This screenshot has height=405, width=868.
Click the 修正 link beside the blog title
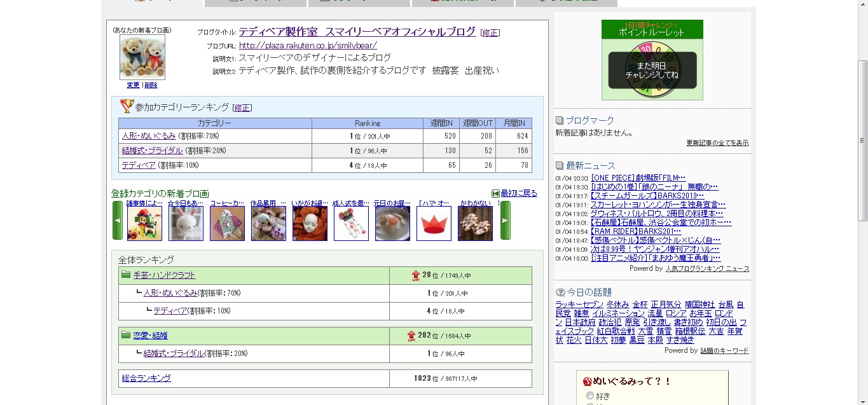tap(490, 32)
